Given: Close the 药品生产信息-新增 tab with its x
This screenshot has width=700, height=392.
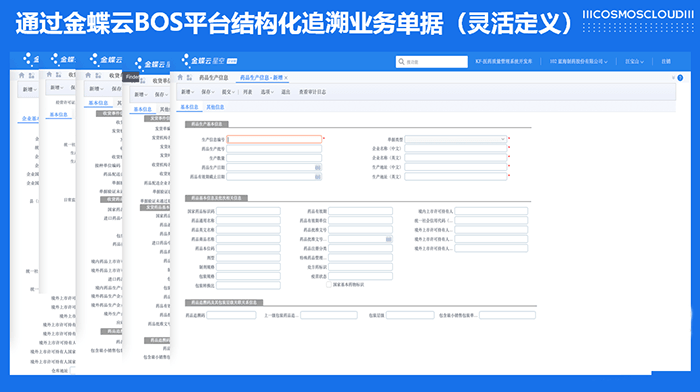Looking at the screenshot, I should (286, 78).
